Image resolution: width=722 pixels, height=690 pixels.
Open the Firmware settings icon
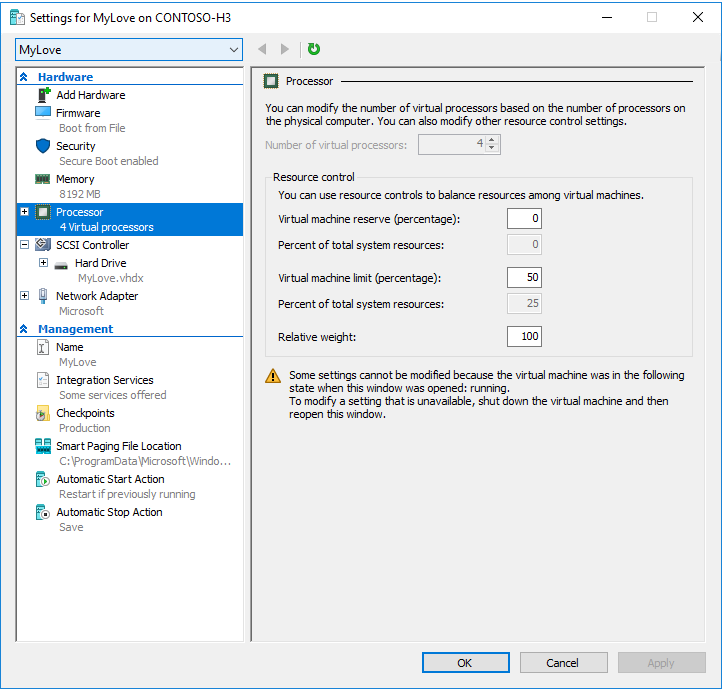pyautogui.click(x=43, y=113)
